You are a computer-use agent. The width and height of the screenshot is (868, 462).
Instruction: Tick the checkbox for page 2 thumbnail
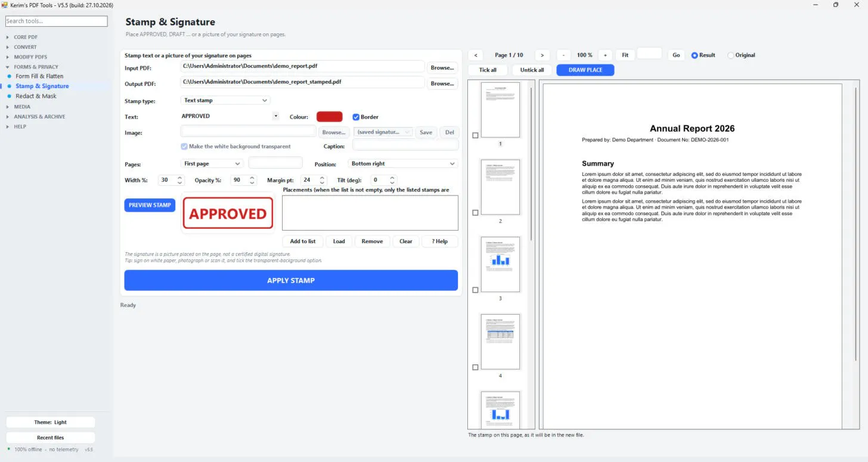pos(475,213)
